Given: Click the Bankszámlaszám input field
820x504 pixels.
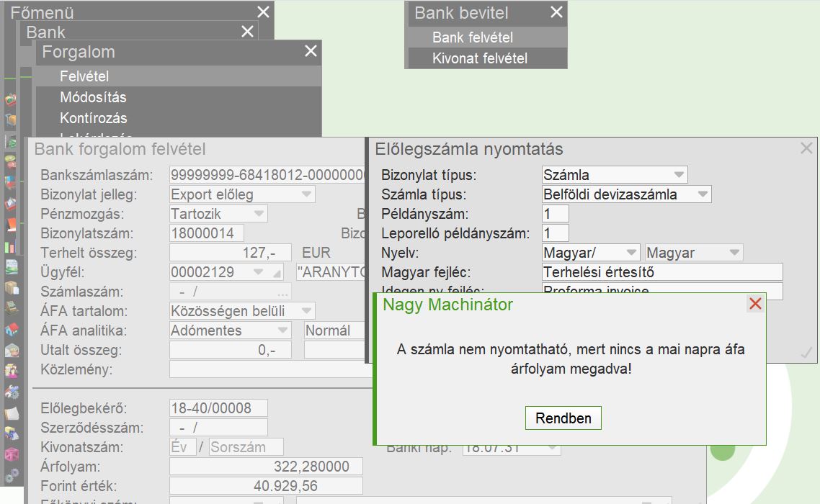Looking at the screenshot, I should (267, 175).
